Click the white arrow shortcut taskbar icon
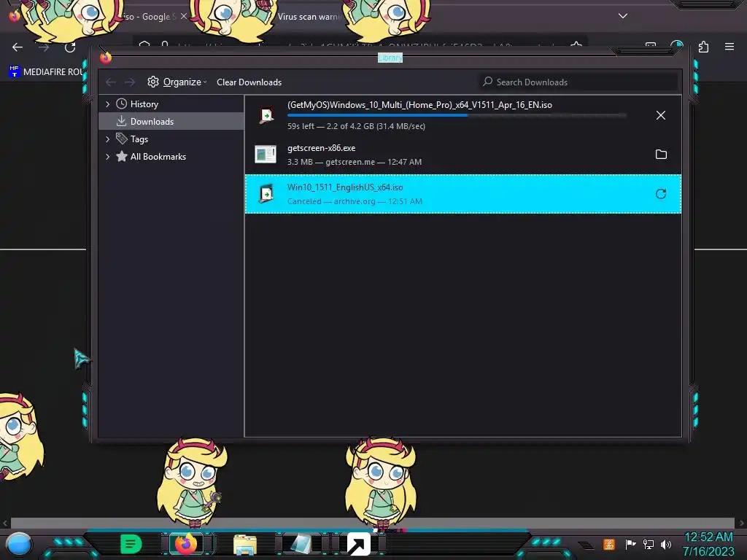Viewport: 747px width, 560px height. [359, 544]
